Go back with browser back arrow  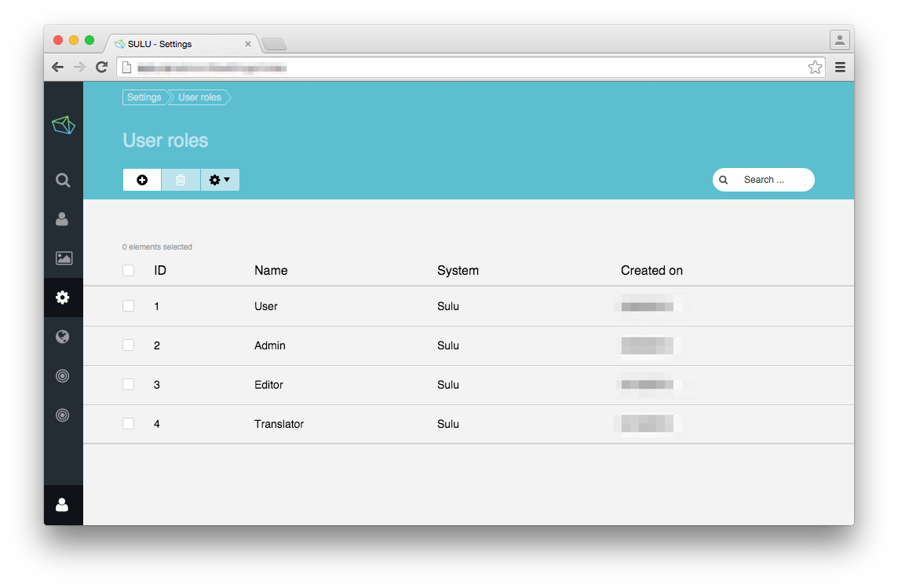coord(58,68)
